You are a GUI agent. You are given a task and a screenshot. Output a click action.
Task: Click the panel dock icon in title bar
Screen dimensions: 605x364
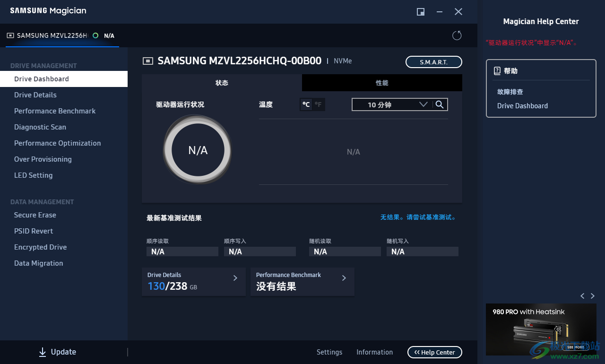420,12
